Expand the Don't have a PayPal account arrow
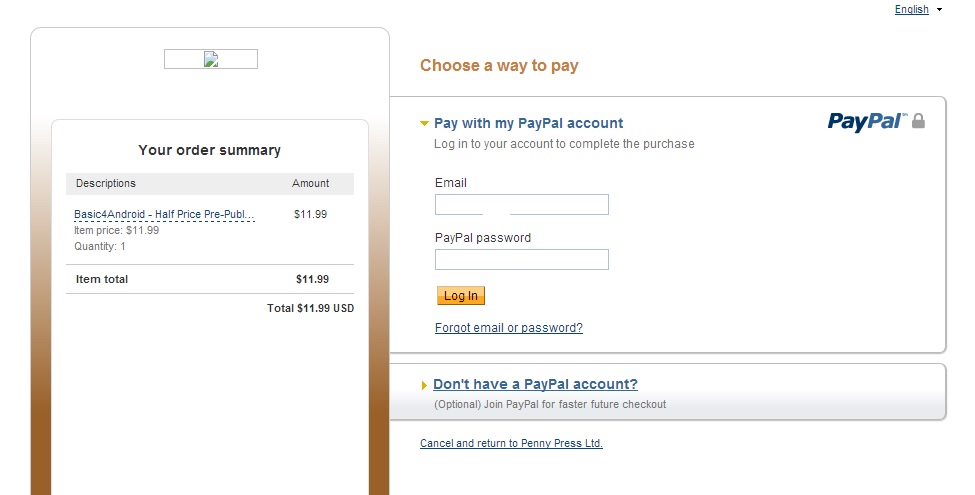975x495 pixels. click(x=424, y=385)
